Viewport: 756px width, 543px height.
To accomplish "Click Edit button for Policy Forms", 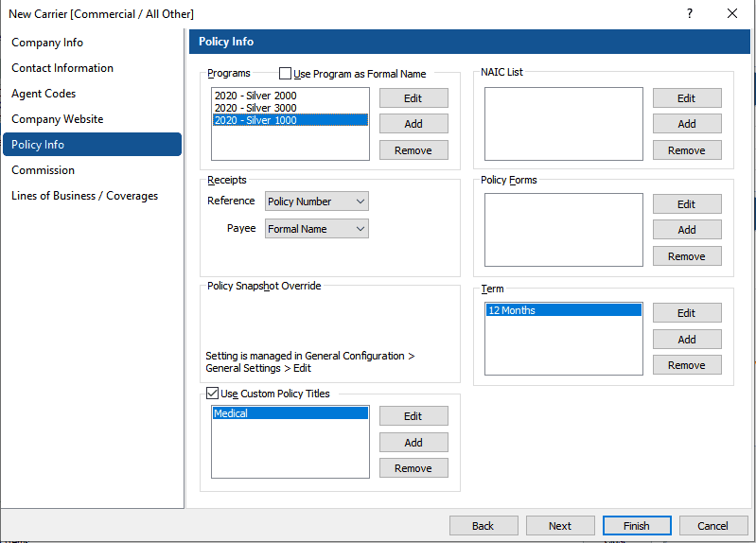I will click(x=687, y=204).
